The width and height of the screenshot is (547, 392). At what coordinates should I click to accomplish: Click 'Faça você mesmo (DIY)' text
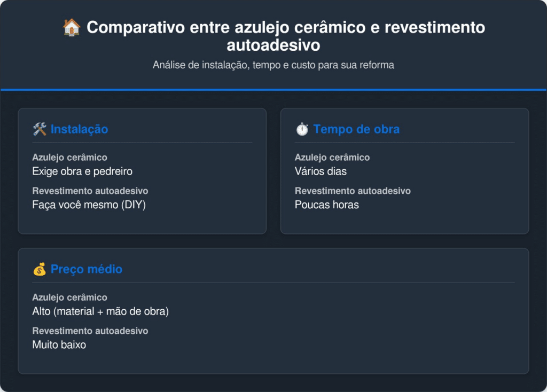pos(89,205)
